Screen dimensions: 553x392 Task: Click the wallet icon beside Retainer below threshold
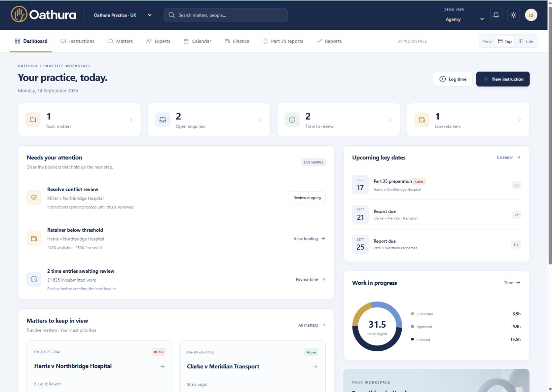(34, 239)
